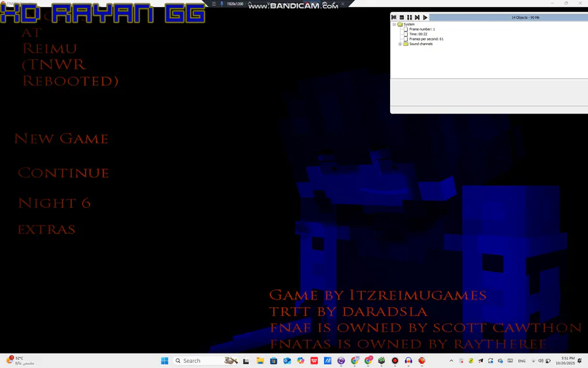Screen dimensions: 588x368
Task: Open the headphones app in the taskbar
Action: coord(408,361)
